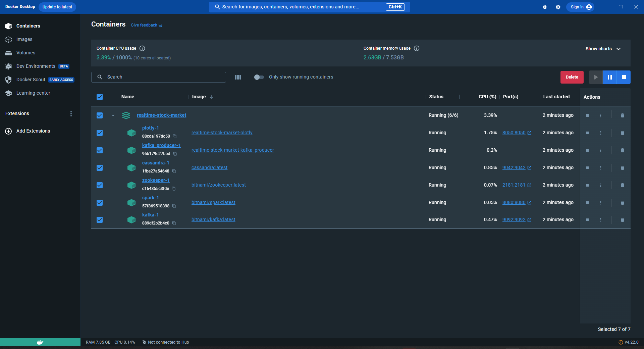Copy container ID 95b179c27bbd
Image resolution: width=644 pixels, height=349 pixels.
(175, 154)
